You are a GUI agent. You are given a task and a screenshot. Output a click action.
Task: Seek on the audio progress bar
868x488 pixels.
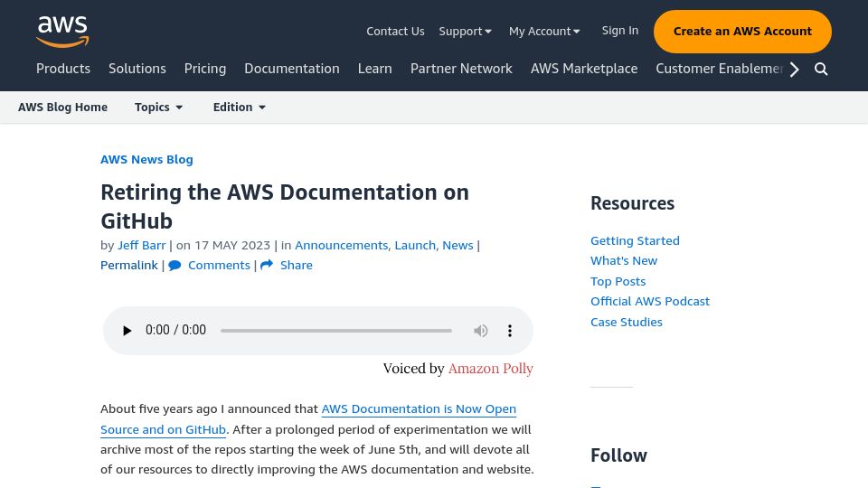pos(336,331)
